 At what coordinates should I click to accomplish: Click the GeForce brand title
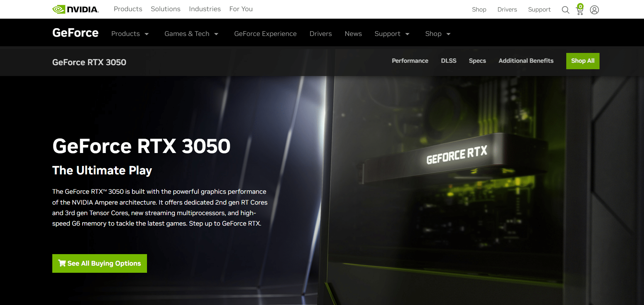tap(75, 33)
